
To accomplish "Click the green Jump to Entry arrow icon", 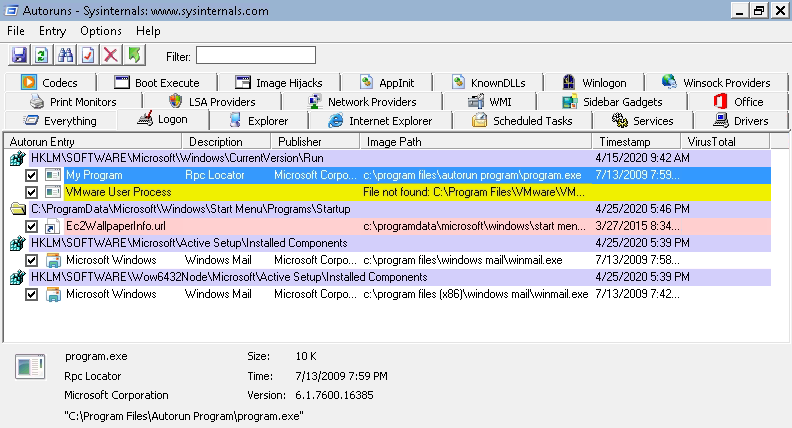I will 135,55.
